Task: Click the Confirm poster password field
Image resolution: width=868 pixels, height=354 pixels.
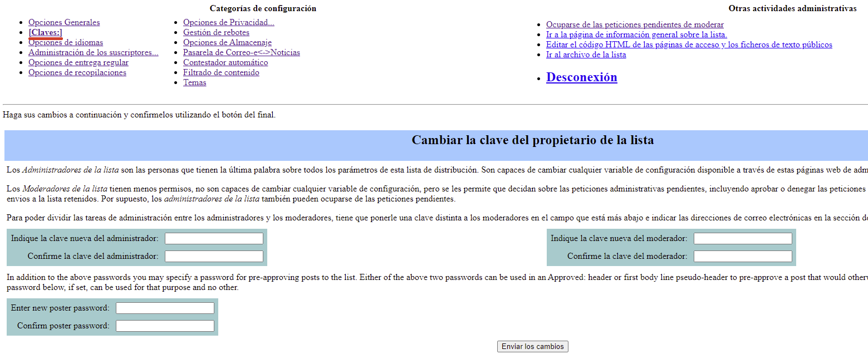Action: (x=165, y=326)
